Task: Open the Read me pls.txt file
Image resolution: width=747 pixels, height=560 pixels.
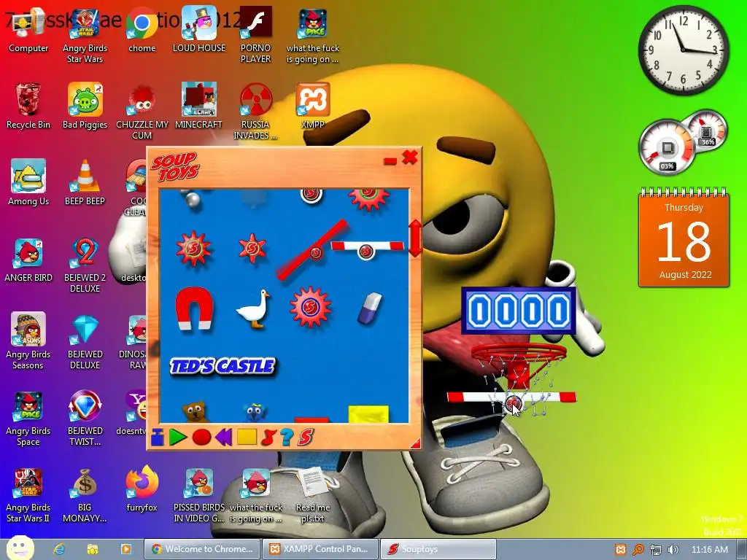Action: (x=312, y=495)
